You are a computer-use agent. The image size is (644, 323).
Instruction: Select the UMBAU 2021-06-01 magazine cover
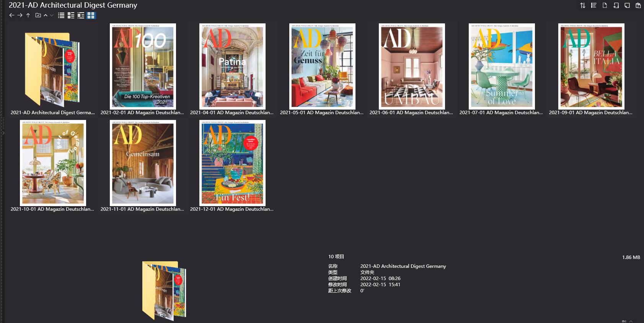coord(412,66)
